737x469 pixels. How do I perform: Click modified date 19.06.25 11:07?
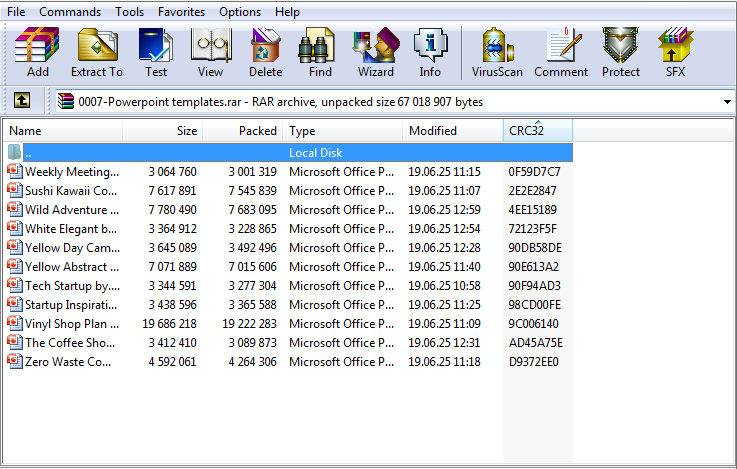(x=444, y=191)
